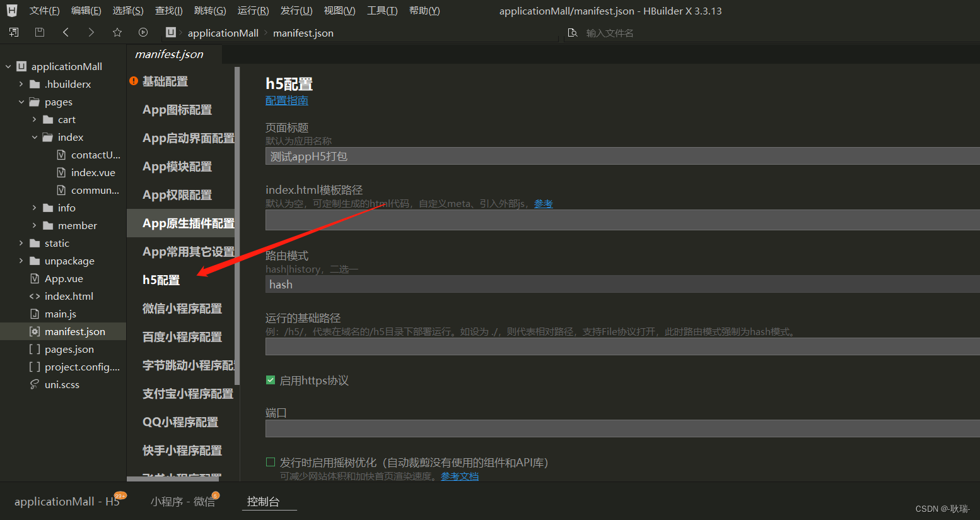Click the file search icon
980x520 pixels.
point(573,33)
